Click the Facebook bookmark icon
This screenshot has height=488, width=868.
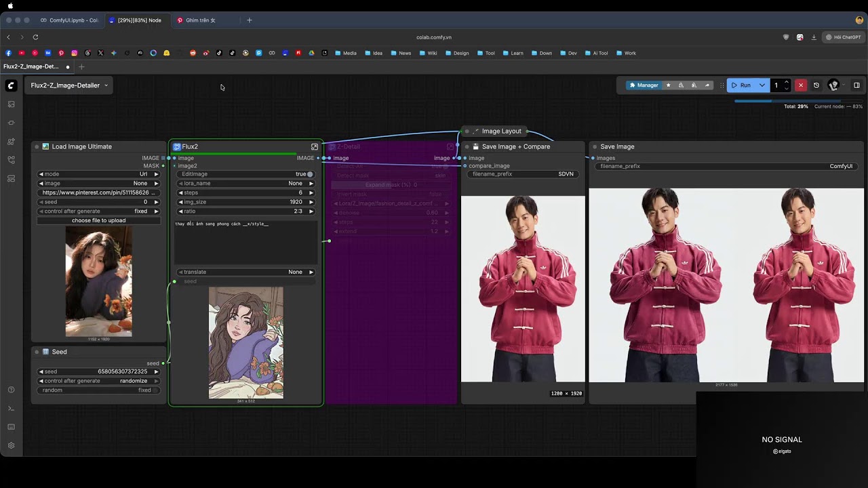click(x=9, y=53)
